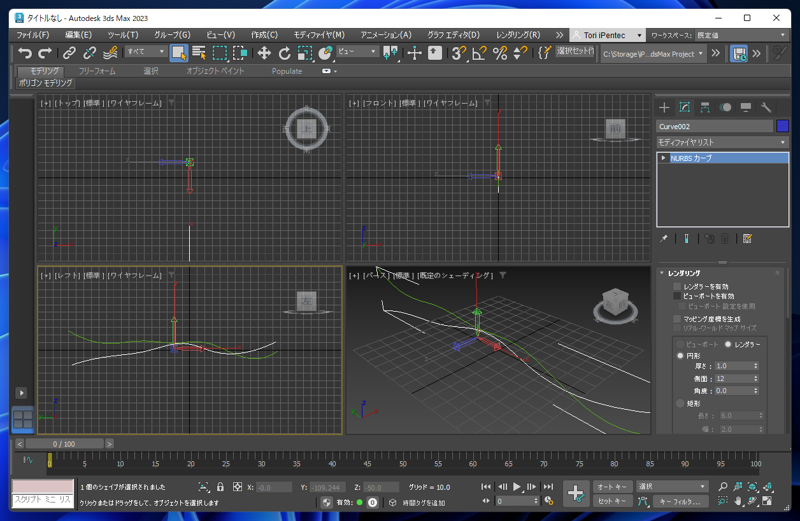
Task: Switch to the フリーフォーム ribbon tab
Action: [97, 71]
